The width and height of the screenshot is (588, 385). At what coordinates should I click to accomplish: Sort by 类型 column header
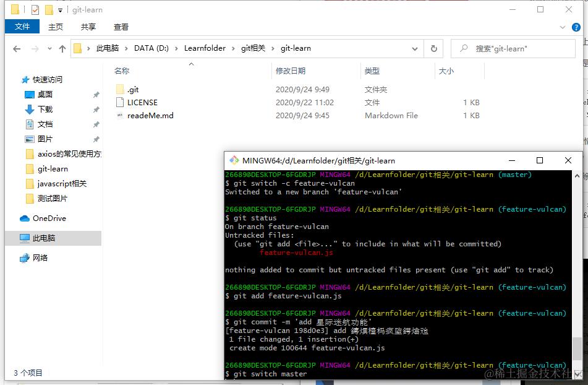pyautogui.click(x=372, y=71)
